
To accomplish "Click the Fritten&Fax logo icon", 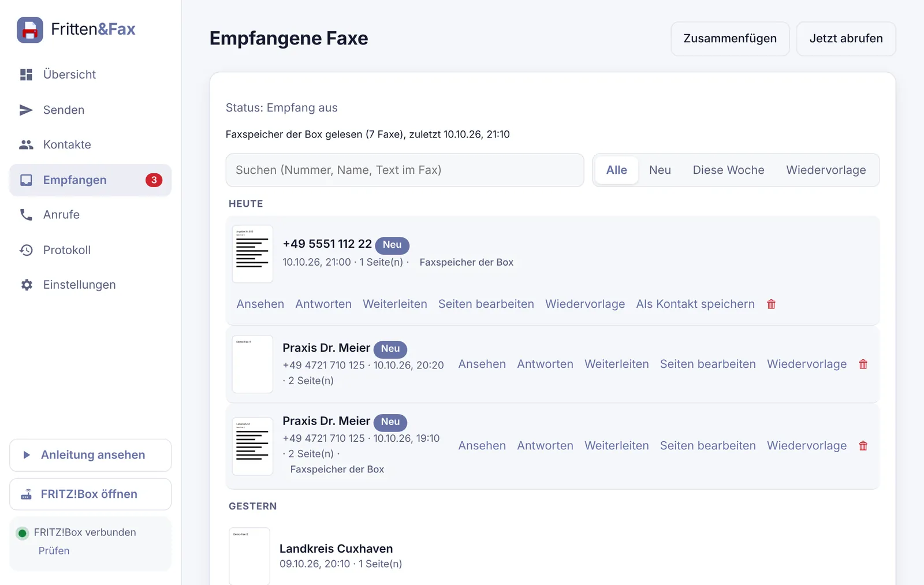I will (x=30, y=30).
